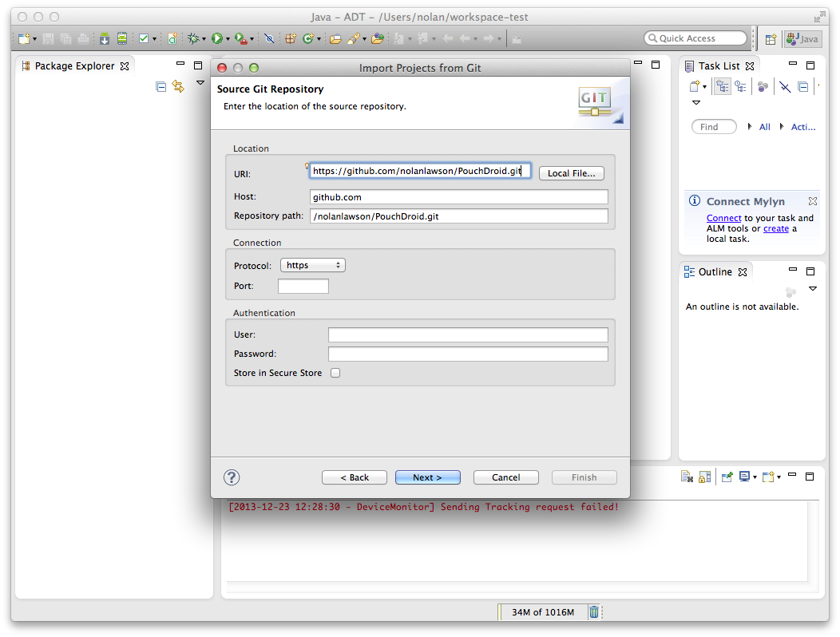This screenshot has width=840, height=637.
Task: Click the Search flashlight icon in the toolbar
Action: tap(354, 38)
